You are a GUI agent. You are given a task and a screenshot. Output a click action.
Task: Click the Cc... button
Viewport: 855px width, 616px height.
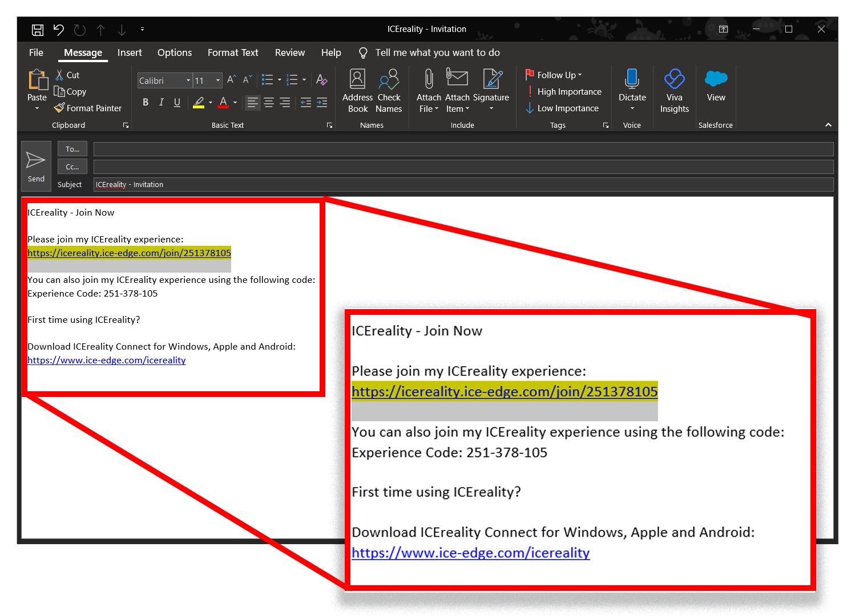pos(72,167)
